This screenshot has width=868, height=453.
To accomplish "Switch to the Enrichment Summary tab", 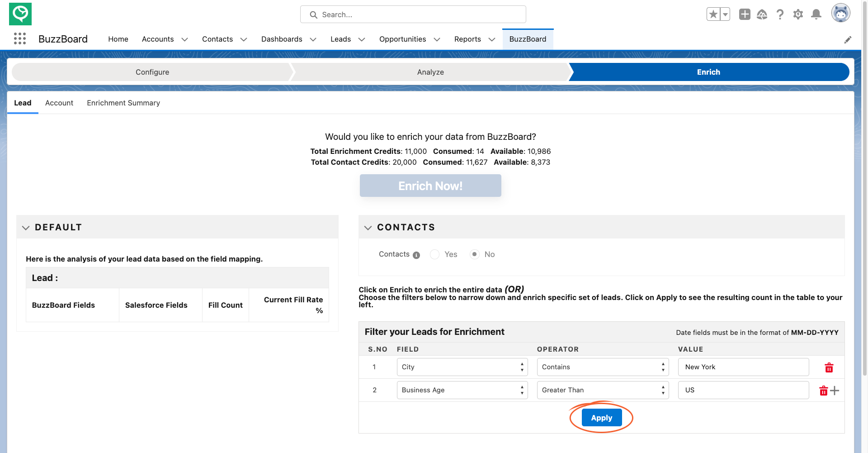I will tap(123, 103).
